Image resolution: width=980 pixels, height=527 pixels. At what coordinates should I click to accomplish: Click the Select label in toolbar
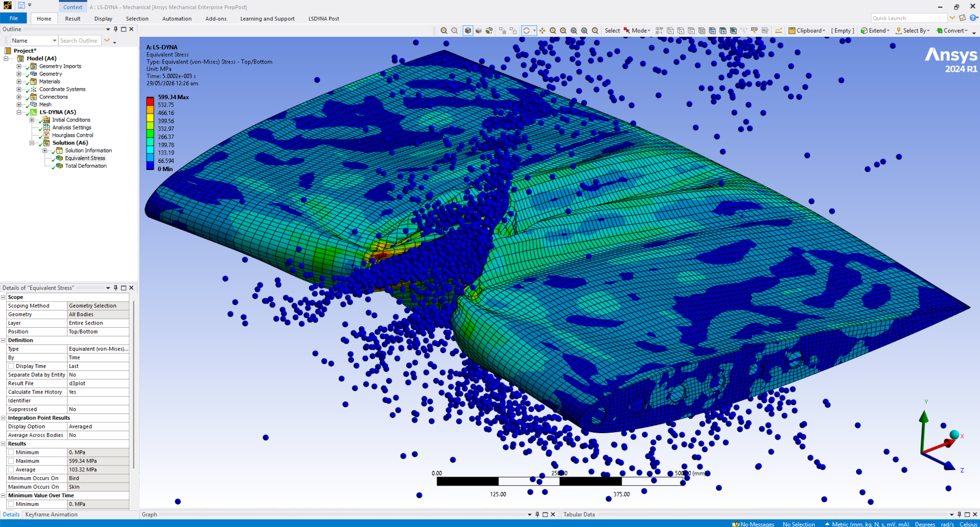tap(612, 31)
